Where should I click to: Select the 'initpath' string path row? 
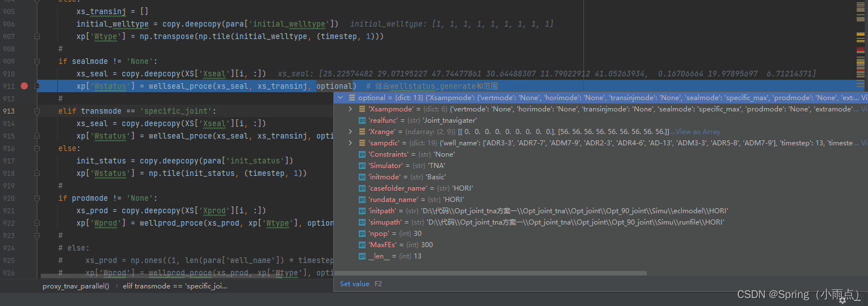pyautogui.click(x=600, y=211)
